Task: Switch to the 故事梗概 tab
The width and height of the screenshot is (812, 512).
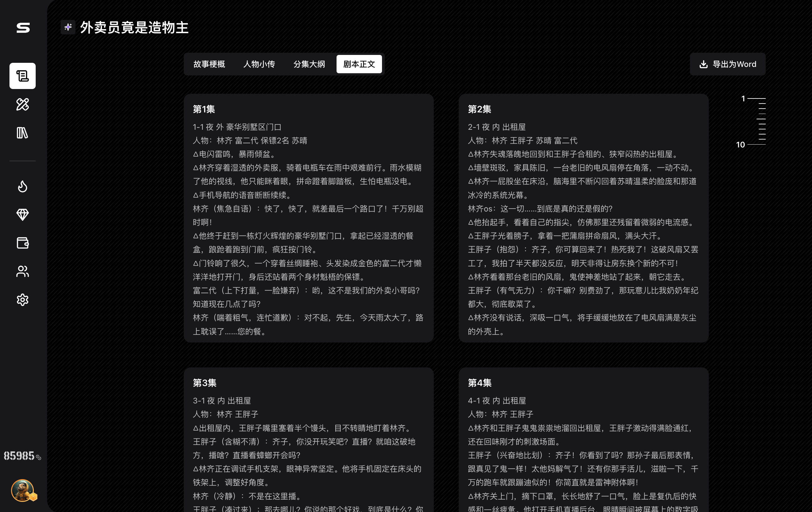Action: tap(209, 64)
